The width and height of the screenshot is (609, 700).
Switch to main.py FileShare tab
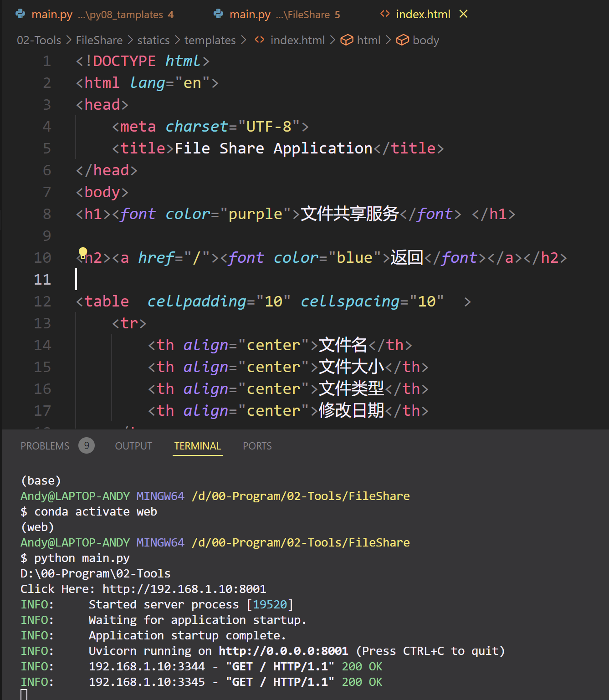pyautogui.click(x=277, y=15)
